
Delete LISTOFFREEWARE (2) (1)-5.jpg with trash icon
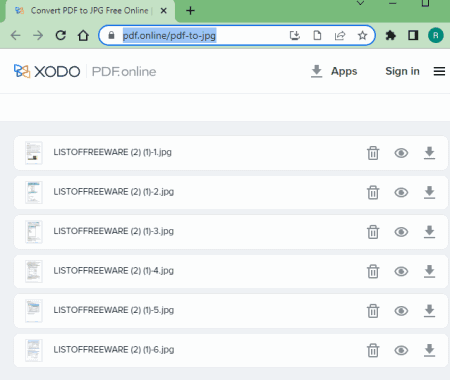coord(373,311)
